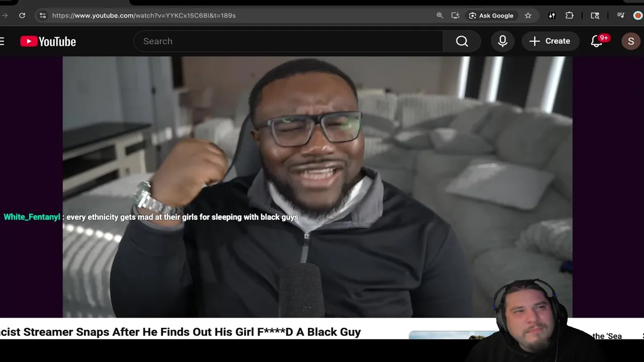This screenshot has height=362, width=644.
Task: Open the equalizer sliders extension icon
Action: [552, 16]
